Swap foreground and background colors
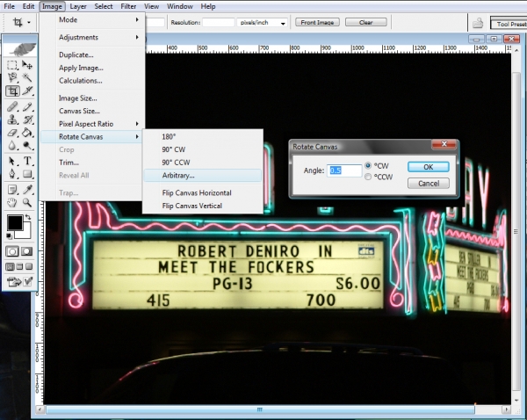The image size is (527, 420). point(29,217)
